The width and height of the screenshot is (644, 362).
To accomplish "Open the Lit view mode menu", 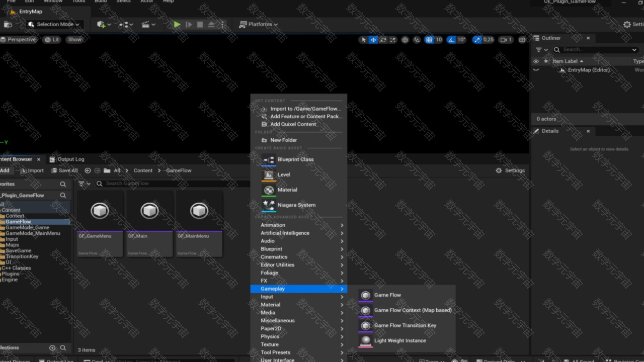I will pyautogui.click(x=51, y=40).
